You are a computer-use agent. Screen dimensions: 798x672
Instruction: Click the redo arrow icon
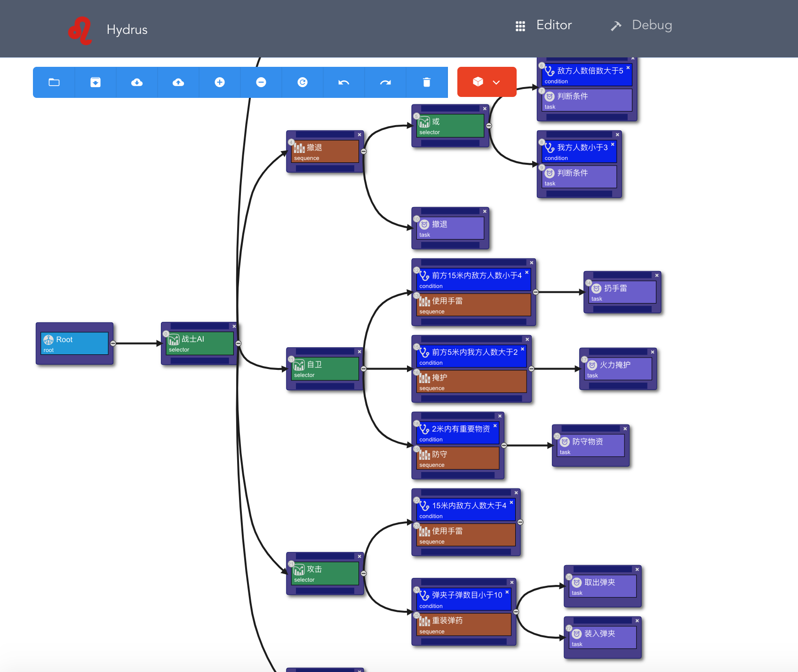click(x=385, y=82)
